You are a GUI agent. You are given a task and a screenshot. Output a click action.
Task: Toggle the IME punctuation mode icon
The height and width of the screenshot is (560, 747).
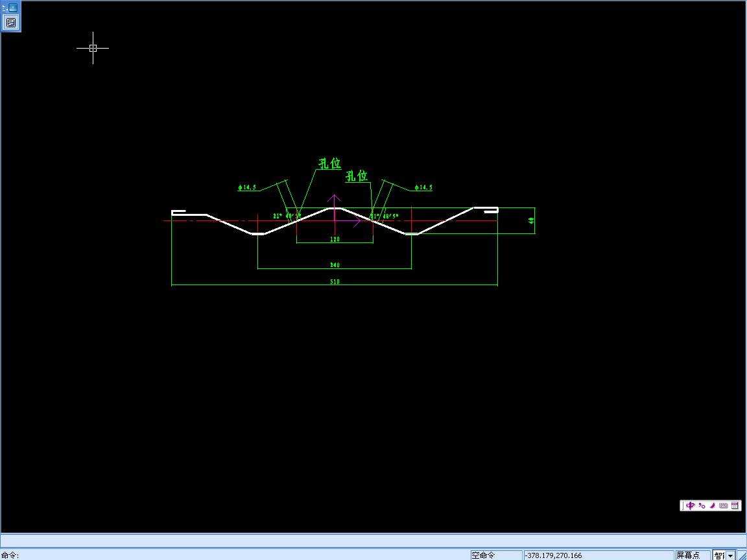pyautogui.click(x=702, y=506)
